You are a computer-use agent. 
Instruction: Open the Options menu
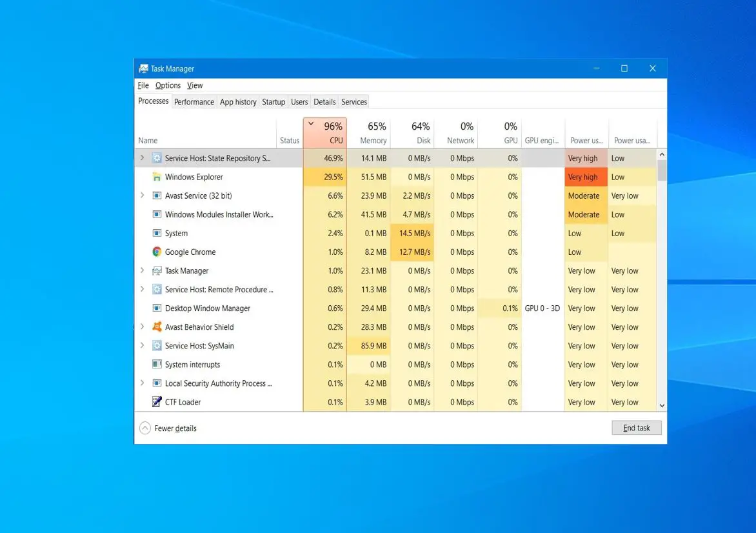(x=168, y=85)
